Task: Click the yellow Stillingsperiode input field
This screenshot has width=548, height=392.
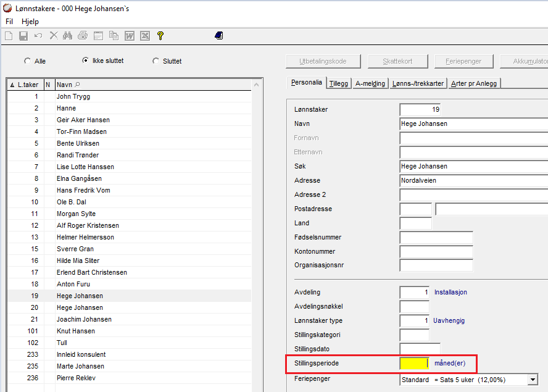Action: click(414, 363)
